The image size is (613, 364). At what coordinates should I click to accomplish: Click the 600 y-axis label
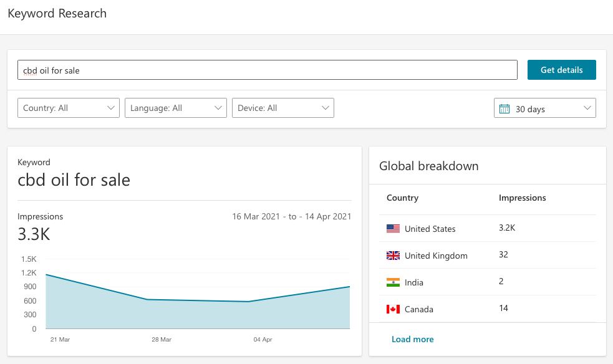tap(30, 300)
